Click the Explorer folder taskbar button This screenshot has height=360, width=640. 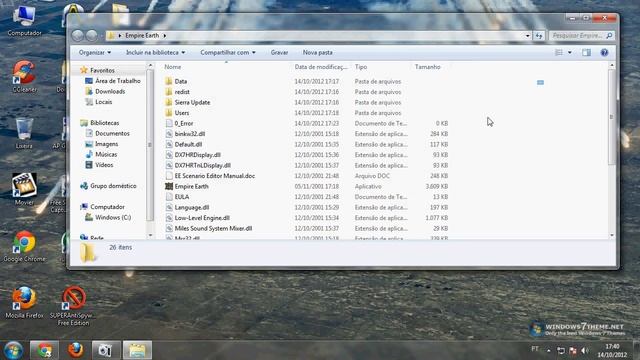tap(137, 350)
